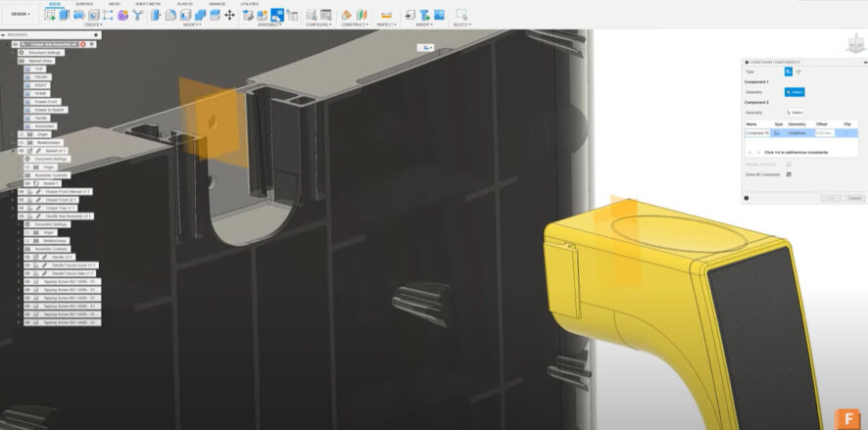Screen dimensions: 868x430
Task: Open the CONSTRUCT dropdown menu
Action: pyautogui.click(x=355, y=24)
